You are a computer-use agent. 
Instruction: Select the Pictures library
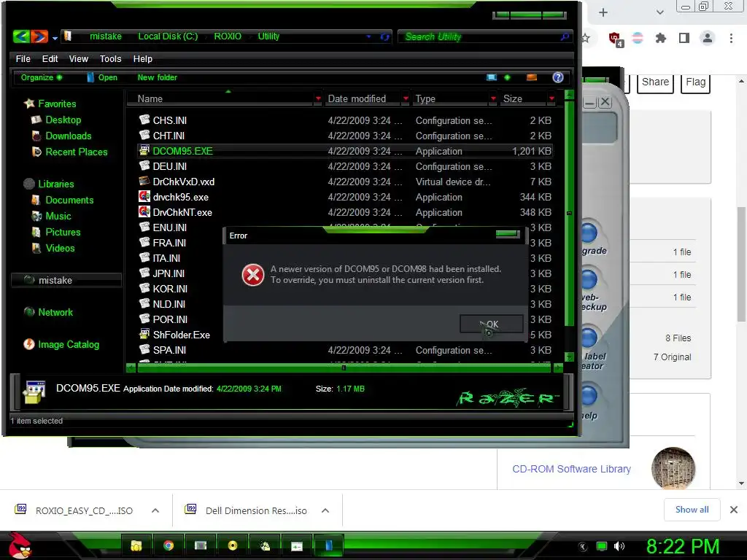pos(55,232)
